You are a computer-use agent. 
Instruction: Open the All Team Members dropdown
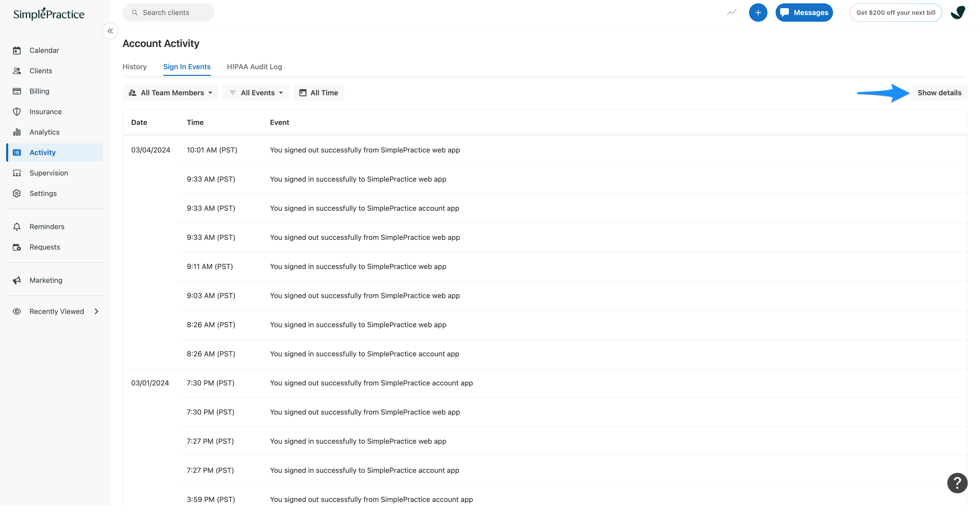coord(170,93)
